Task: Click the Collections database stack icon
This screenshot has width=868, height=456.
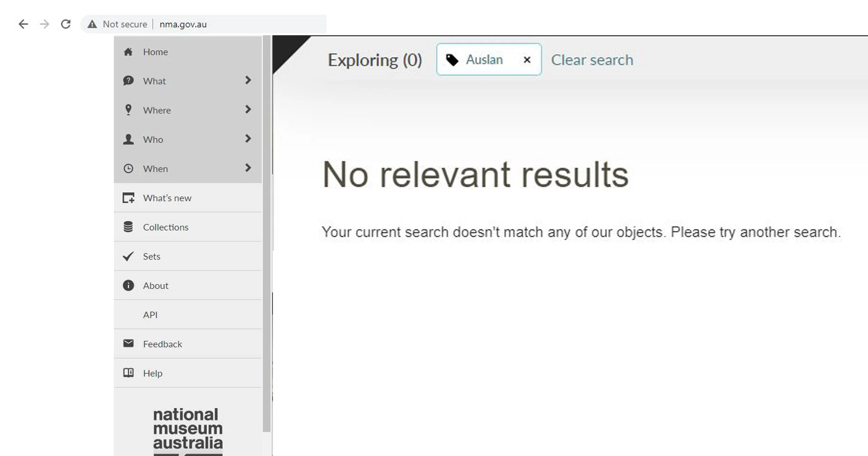Action: 128,227
